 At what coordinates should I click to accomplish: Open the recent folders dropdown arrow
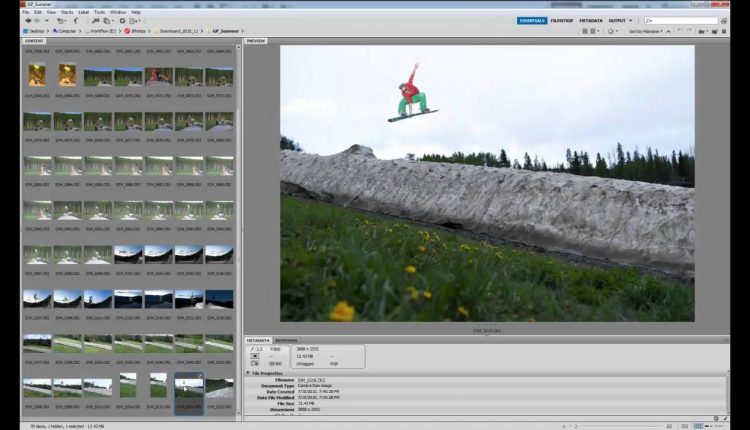point(46,21)
